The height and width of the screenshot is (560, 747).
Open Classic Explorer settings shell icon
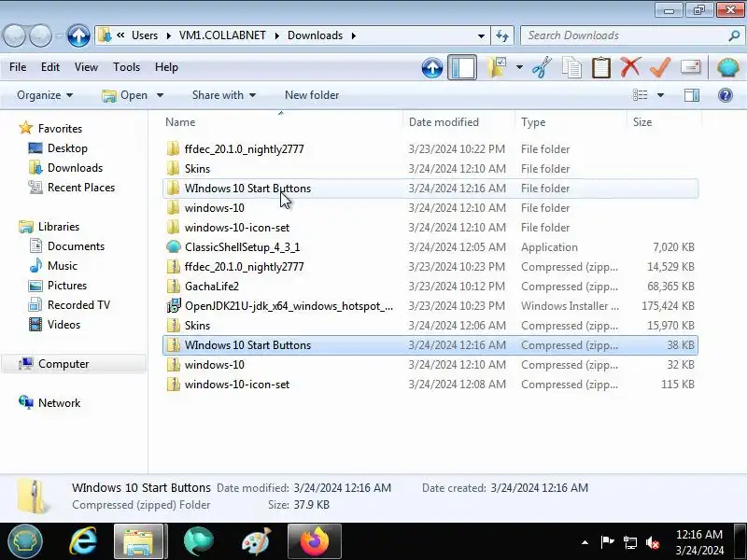coord(727,67)
